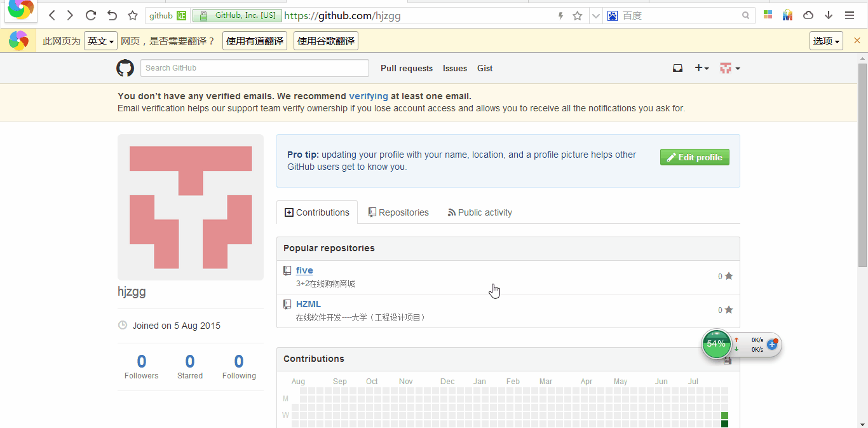Open the user avatar dropdown menu
The height and width of the screenshot is (428, 868).
[729, 68]
